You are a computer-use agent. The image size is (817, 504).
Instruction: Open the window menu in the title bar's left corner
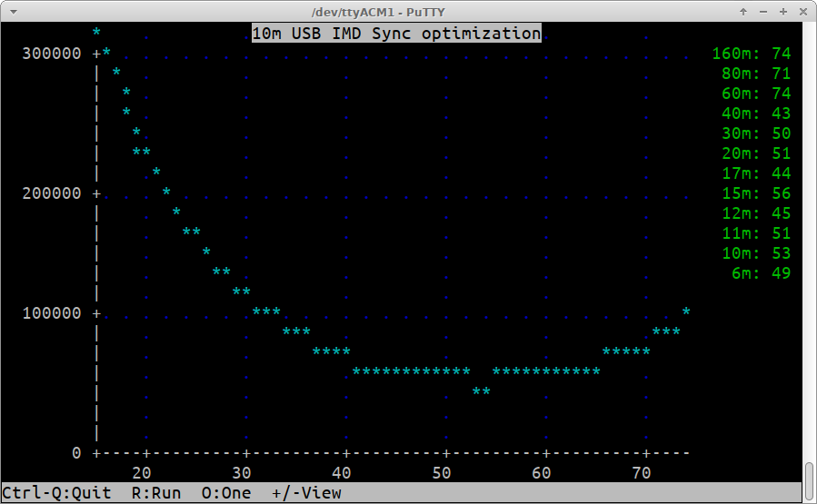click(11, 11)
